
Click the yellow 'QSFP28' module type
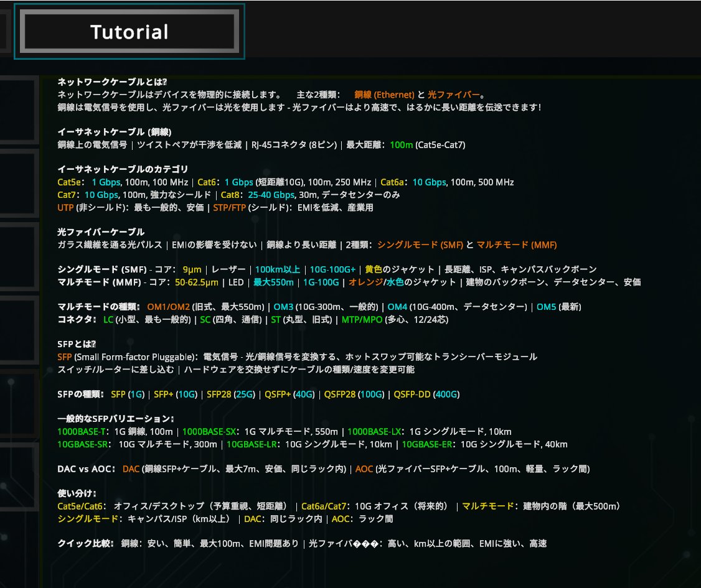340,394
